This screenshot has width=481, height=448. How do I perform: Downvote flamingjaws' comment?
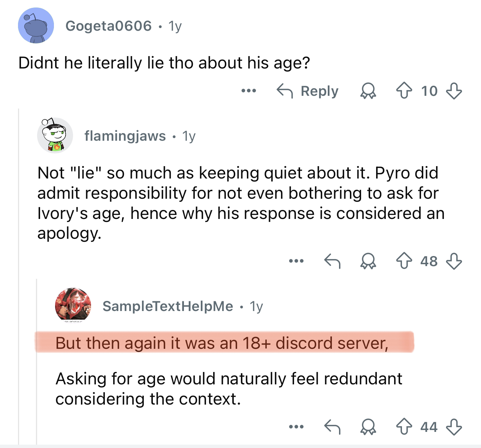[x=454, y=261]
